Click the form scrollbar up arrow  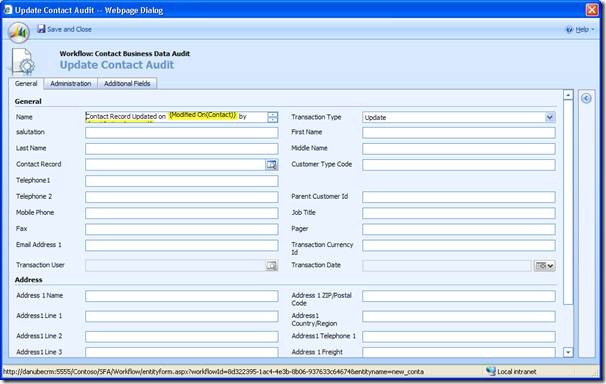[x=568, y=95]
